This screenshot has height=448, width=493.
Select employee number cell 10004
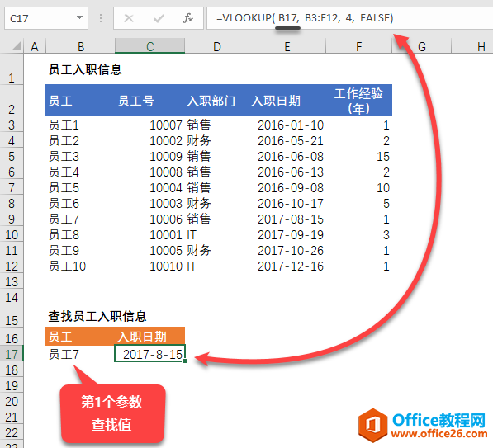pos(150,188)
